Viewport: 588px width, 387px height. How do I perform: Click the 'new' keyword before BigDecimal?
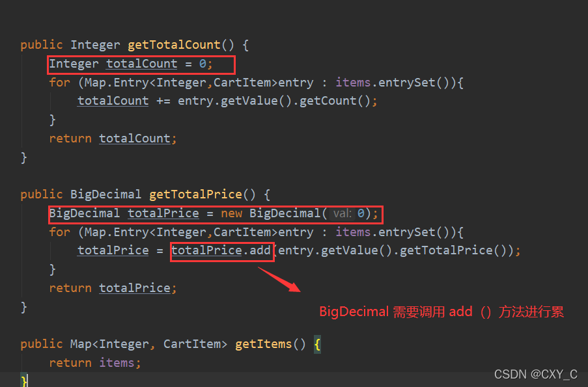231,213
